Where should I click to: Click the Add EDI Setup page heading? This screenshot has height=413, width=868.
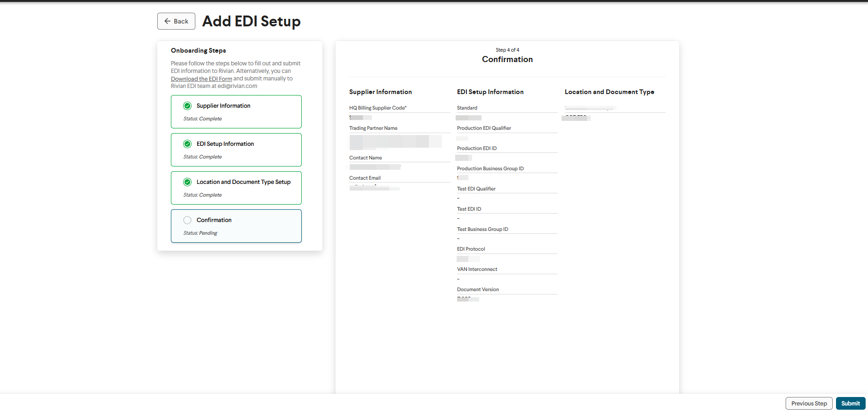tap(251, 22)
